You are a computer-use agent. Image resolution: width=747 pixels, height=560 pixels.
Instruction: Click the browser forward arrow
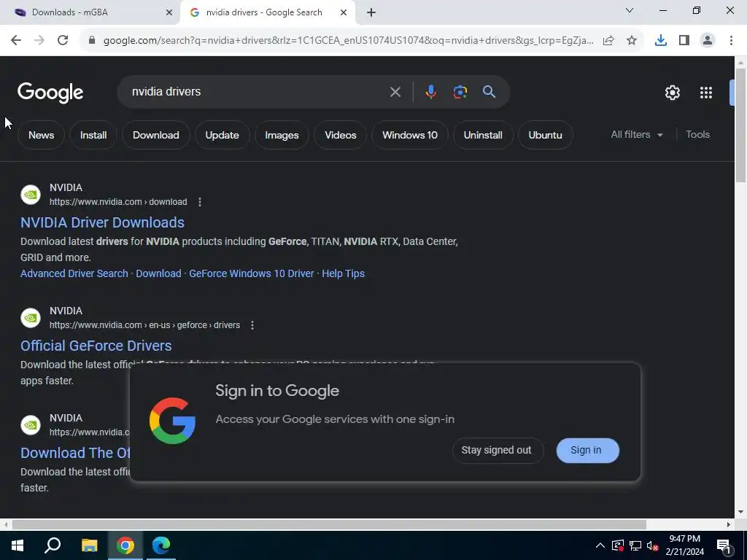[x=39, y=41]
